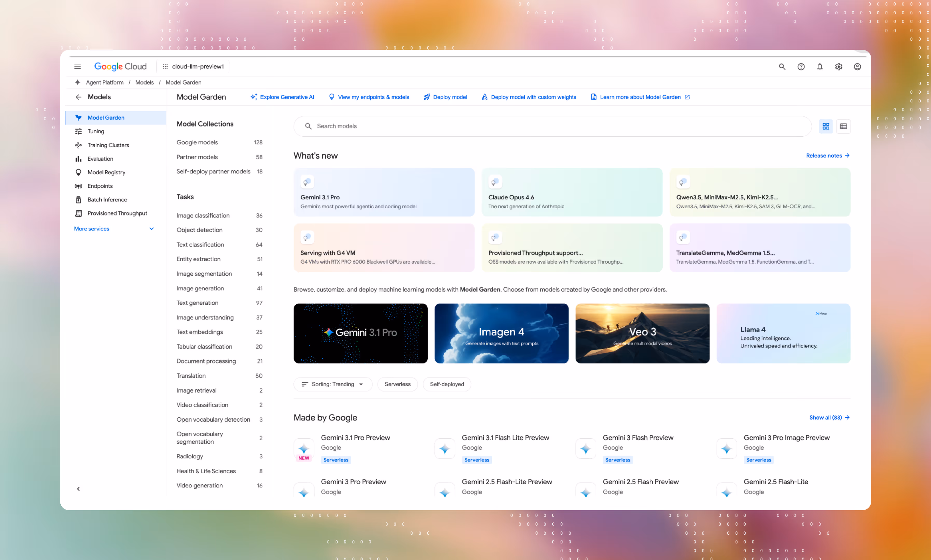Open the Imagen 4 banner thumbnail
This screenshot has width=931, height=560.
501,333
